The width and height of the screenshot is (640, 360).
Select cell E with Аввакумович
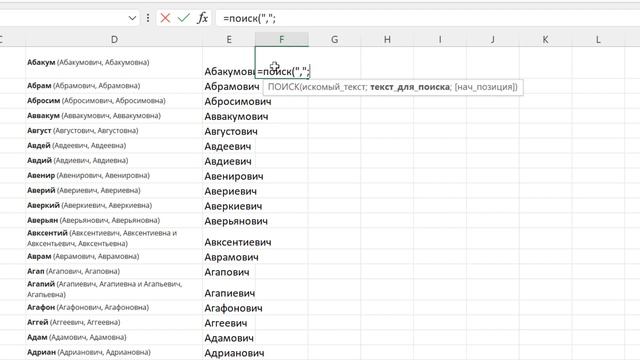[229, 117]
